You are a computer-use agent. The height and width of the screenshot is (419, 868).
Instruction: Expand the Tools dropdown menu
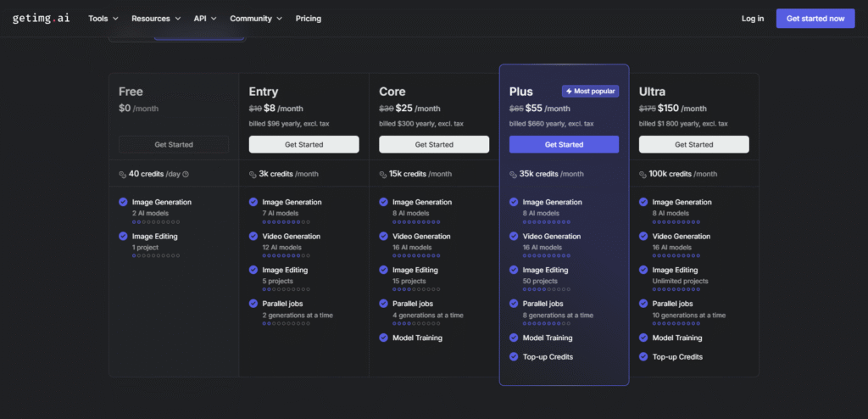(x=103, y=19)
